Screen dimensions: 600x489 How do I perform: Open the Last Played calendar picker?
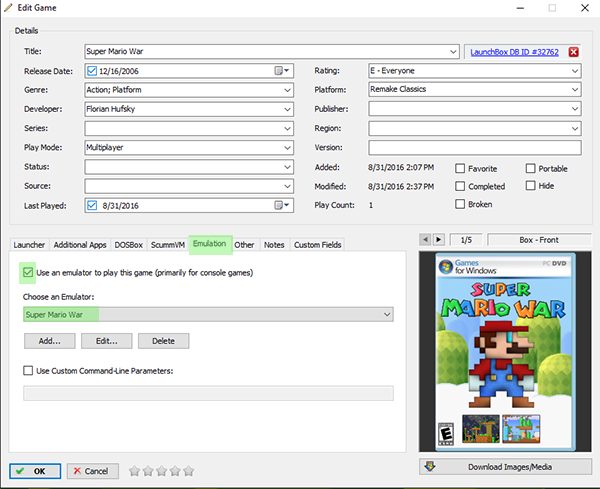click(282, 205)
